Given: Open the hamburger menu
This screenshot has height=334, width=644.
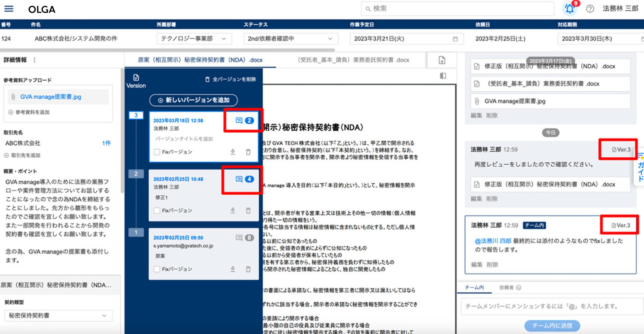Looking at the screenshot, I should [9, 9].
